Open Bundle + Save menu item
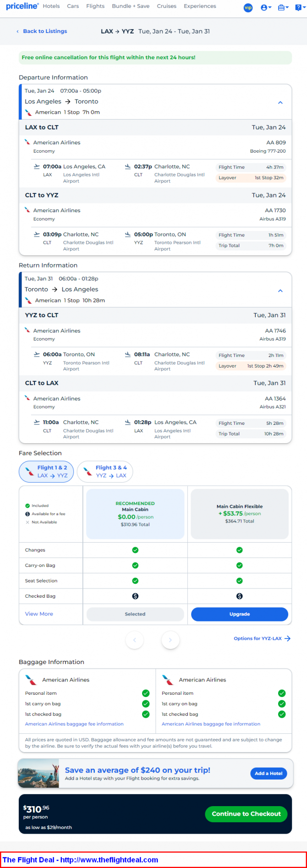The width and height of the screenshot is (307, 868). pyautogui.click(x=131, y=6)
